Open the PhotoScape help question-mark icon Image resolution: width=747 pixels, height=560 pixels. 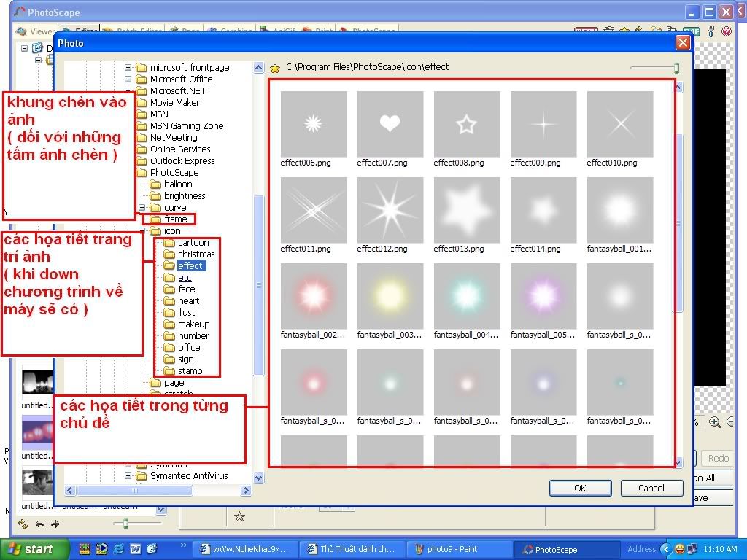tap(726, 31)
